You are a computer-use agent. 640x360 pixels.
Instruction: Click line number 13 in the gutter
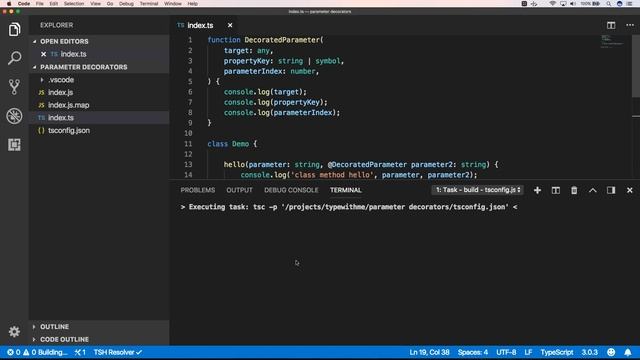(x=188, y=164)
